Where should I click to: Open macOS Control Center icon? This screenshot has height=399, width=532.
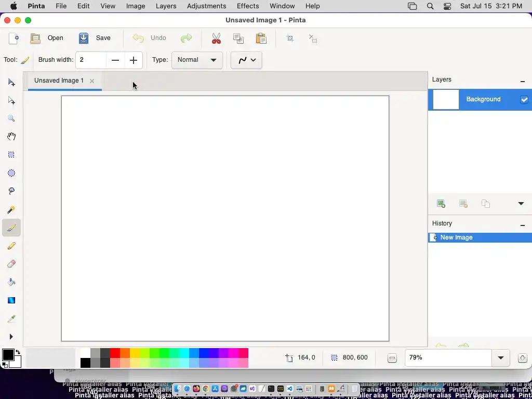click(447, 6)
